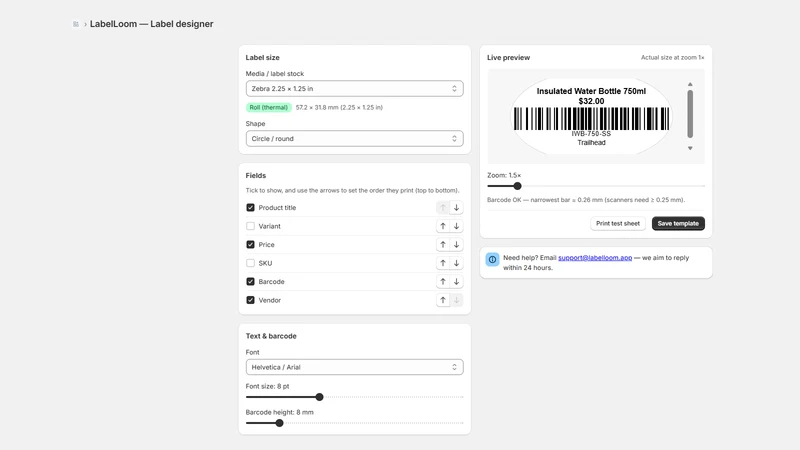
Task: Move Price field down
Action: (x=456, y=244)
